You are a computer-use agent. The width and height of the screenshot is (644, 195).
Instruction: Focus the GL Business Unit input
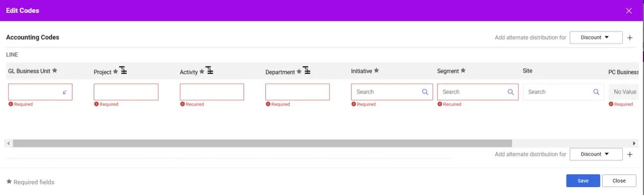[40, 92]
